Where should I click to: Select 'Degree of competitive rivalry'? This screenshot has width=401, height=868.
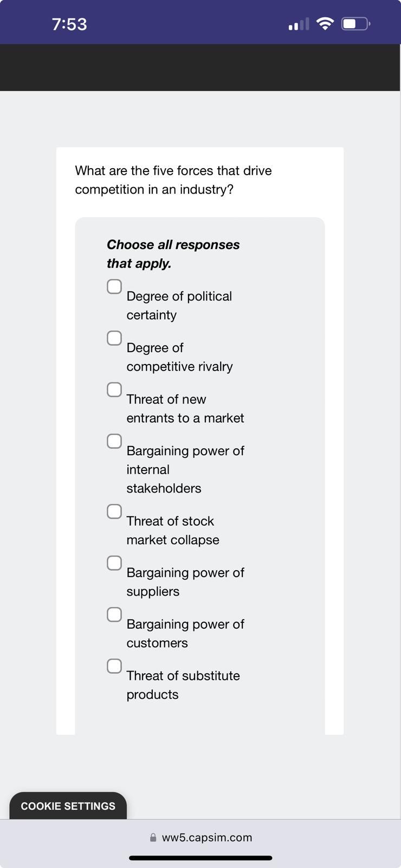pos(114,337)
